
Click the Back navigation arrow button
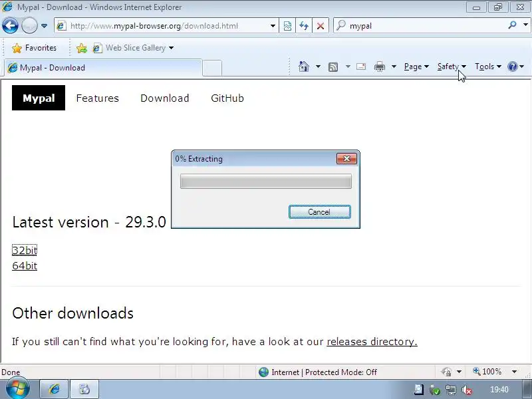(x=10, y=26)
